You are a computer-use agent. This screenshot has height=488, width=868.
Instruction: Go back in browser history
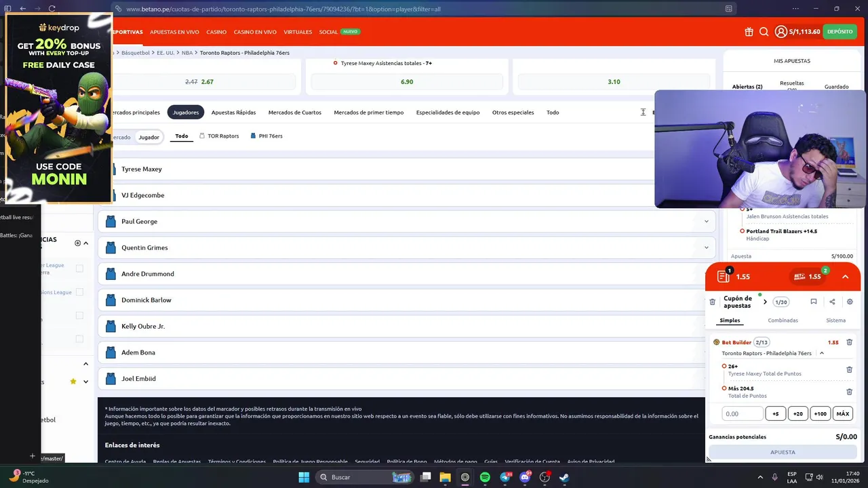coord(23,9)
